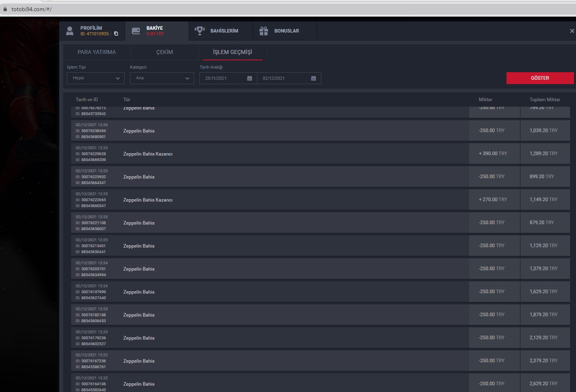Expand the Kategori Ana dropdown
576x392 pixels.
162,78
